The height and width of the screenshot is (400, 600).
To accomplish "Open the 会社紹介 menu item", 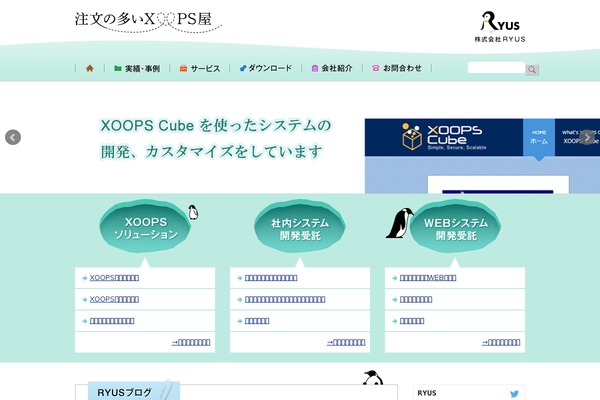I will pyautogui.click(x=332, y=68).
